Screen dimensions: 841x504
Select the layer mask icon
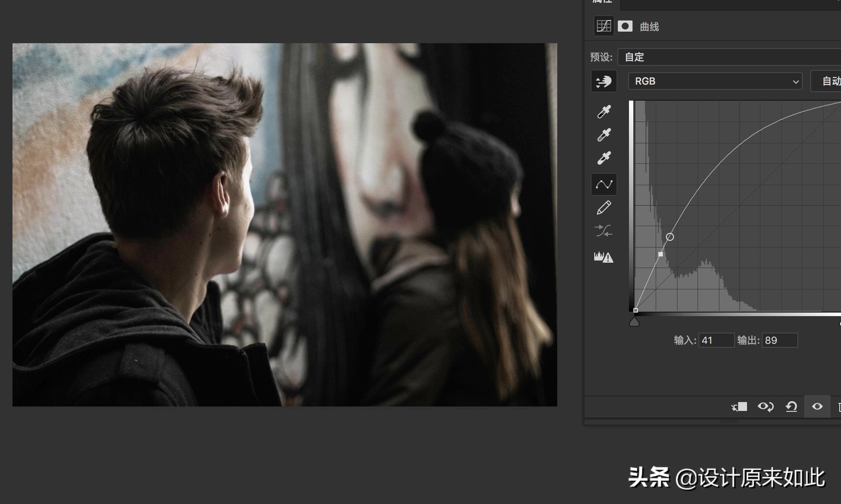pyautogui.click(x=625, y=26)
